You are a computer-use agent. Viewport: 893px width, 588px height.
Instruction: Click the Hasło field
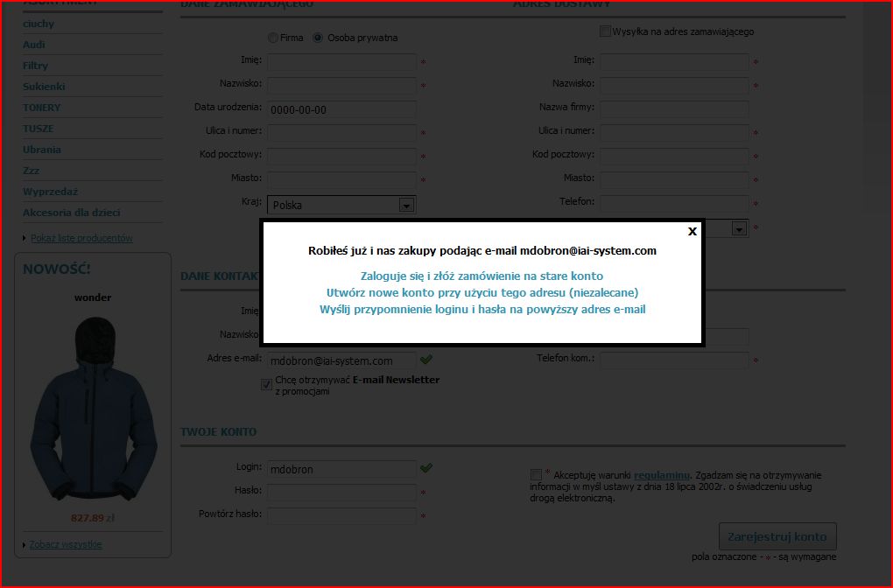coord(341,493)
